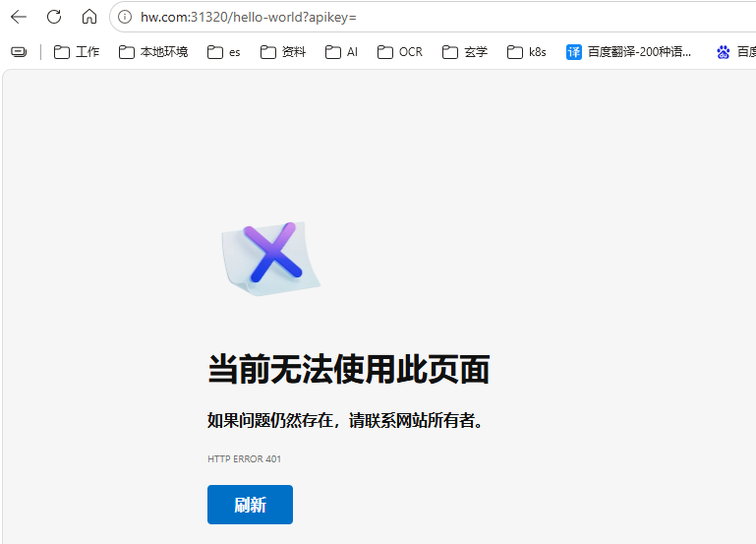Screen dimensions: 756x544
Task: Go back with the browser back arrow
Action: tap(19, 17)
